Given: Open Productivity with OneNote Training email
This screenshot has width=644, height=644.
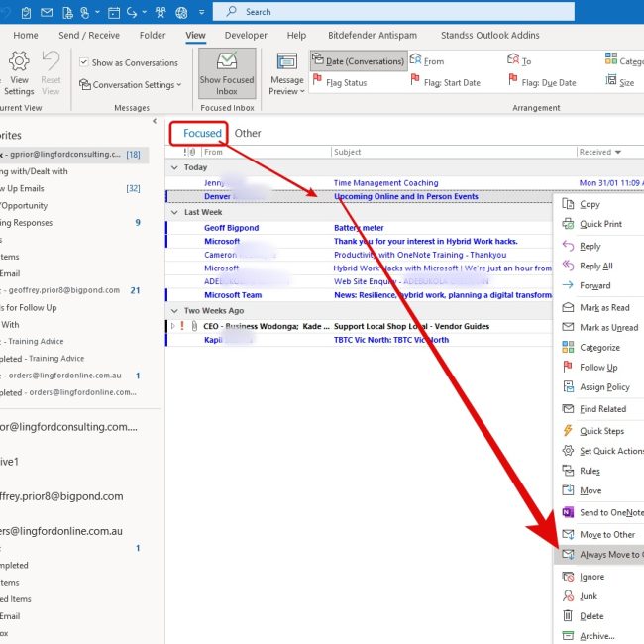Looking at the screenshot, I should [420, 255].
